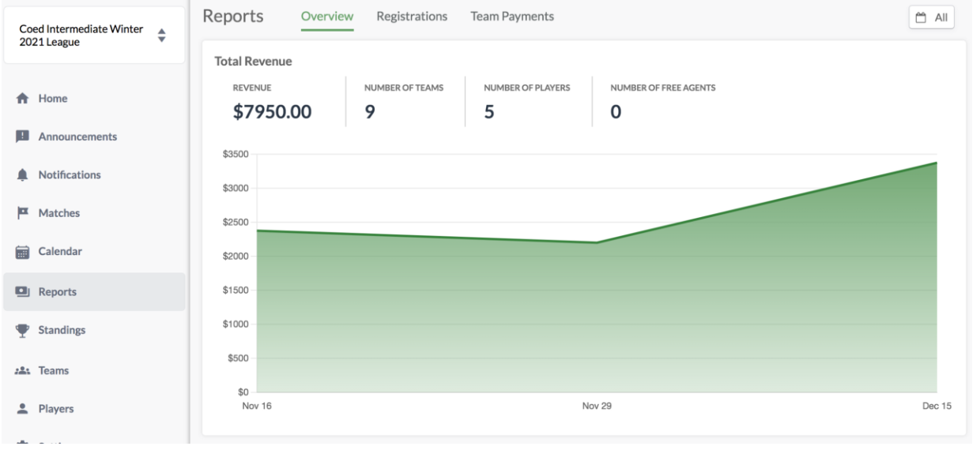Select the Overview tab
The width and height of the screenshot is (980, 450).
tap(327, 17)
